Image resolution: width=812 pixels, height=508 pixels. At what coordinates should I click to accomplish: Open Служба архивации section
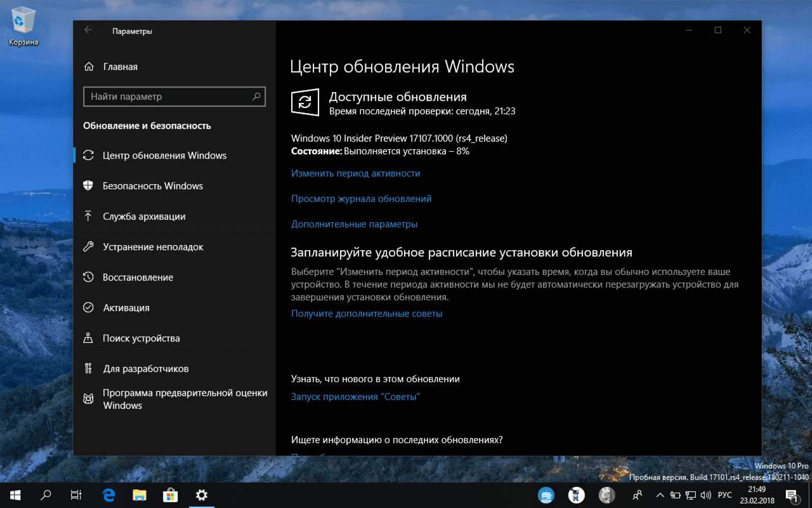(x=174, y=217)
